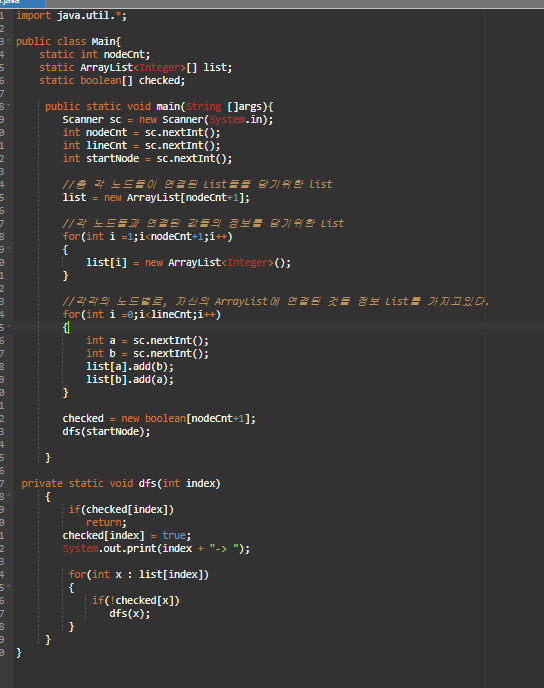Click 'for(int i =0;i<lineCnt;i++)' line

coord(141,315)
